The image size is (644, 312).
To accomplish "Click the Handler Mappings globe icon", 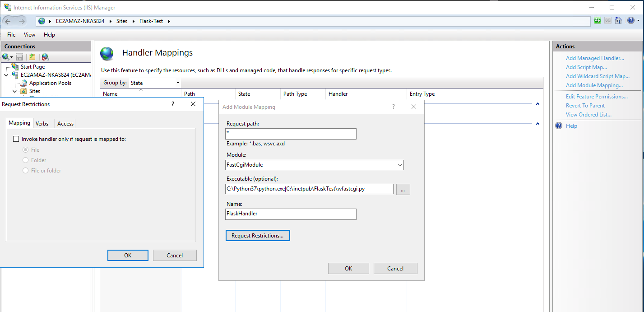I will click(107, 54).
